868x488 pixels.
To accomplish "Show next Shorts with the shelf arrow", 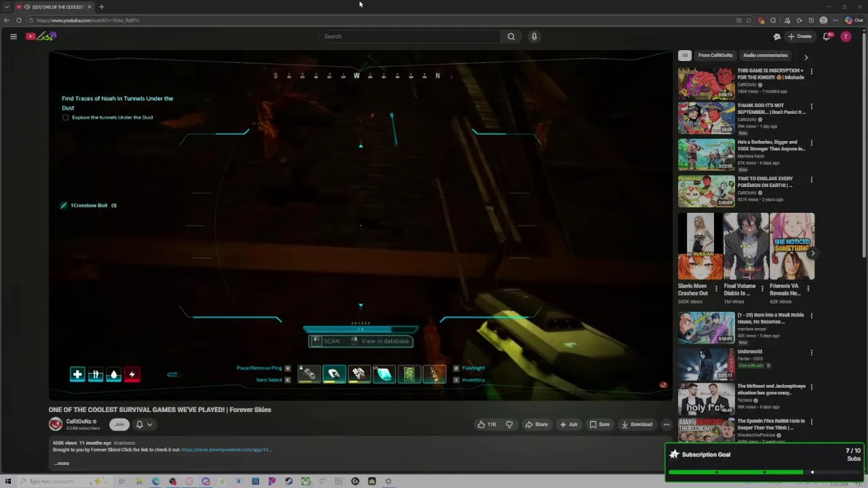I will (x=812, y=253).
